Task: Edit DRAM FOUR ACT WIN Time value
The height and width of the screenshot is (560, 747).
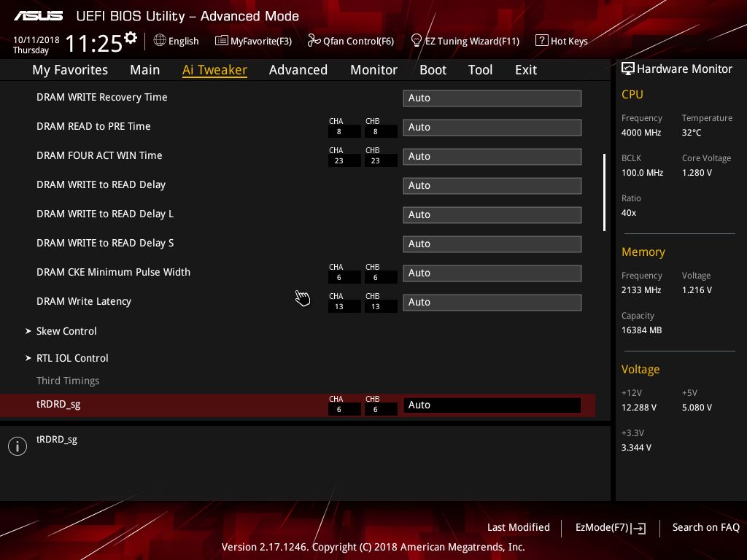Action: [x=492, y=156]
